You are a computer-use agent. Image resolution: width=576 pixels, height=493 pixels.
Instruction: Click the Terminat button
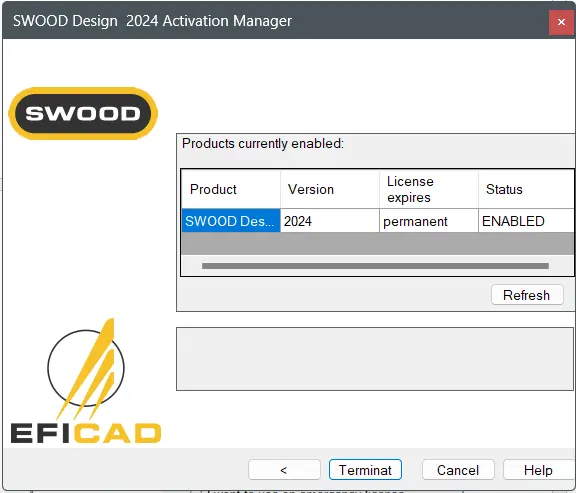[365, 470]
